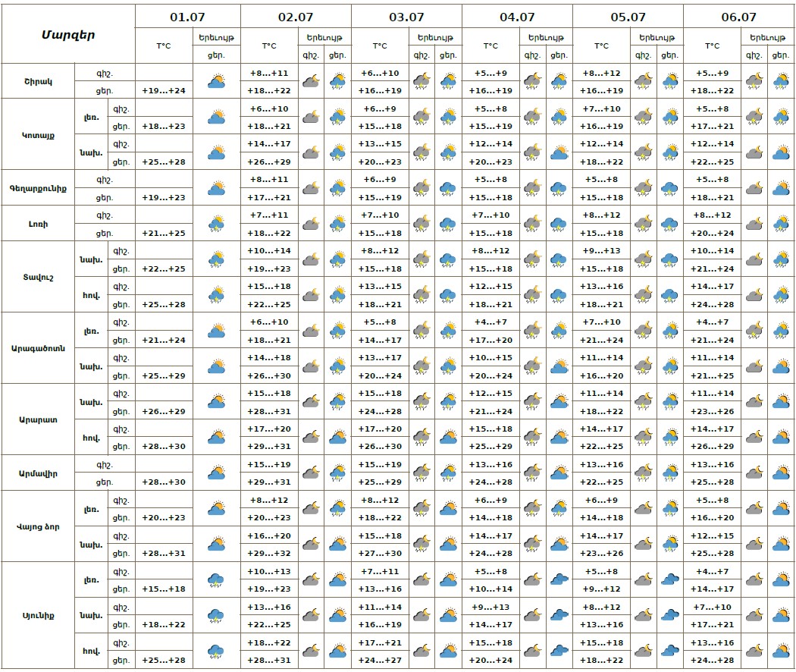Select Լոռի daytime icon for 05.07

(x=669, y=224)
